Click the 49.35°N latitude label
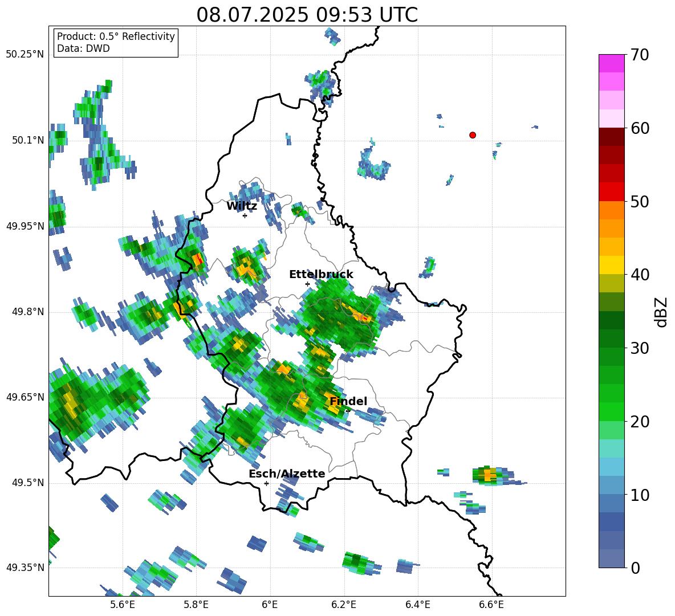 pyautogui.click(x=25, y=568)
